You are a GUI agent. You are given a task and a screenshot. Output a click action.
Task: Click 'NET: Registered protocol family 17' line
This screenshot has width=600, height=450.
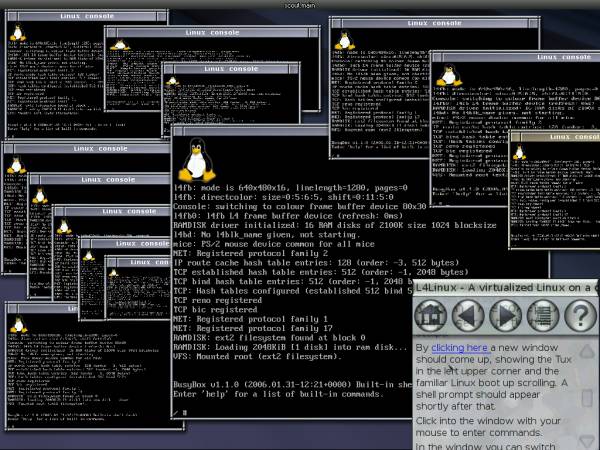[253, 328]
